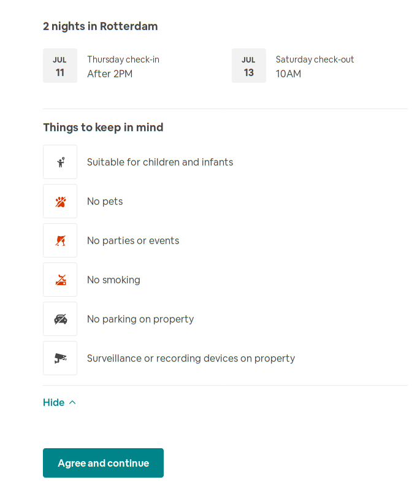
Task: Click the no parking car icon
Action: tap(60, 319)
